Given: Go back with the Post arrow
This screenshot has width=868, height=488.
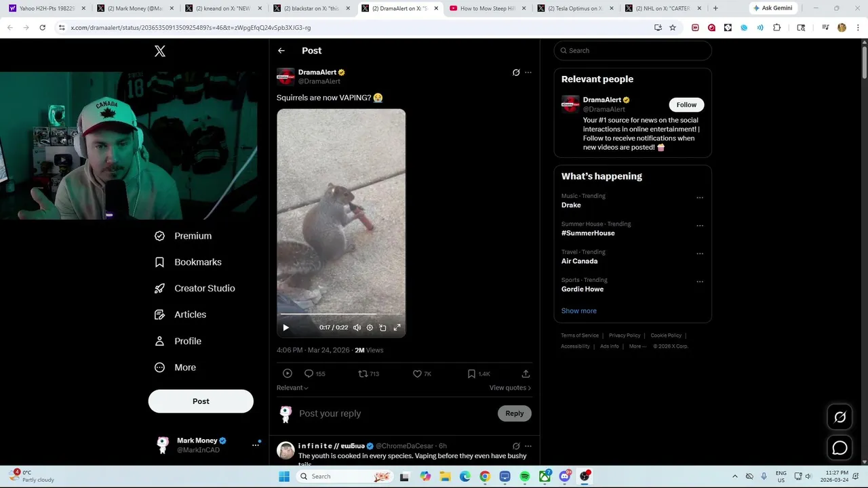Looking at the screenshot, I should coord(281,51).
